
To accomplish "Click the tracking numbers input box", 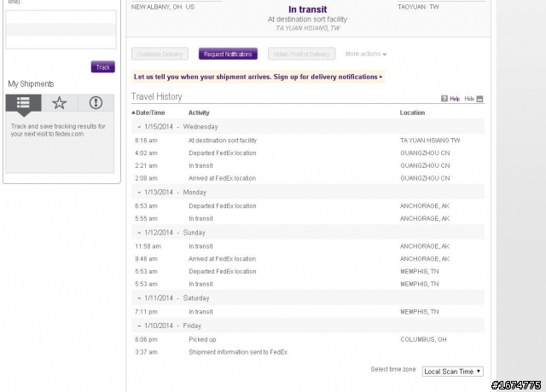I will [61, 30].
